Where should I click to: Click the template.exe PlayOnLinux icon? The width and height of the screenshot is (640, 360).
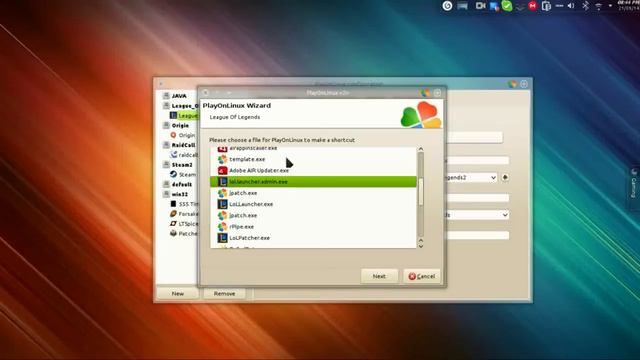(222, 159)
